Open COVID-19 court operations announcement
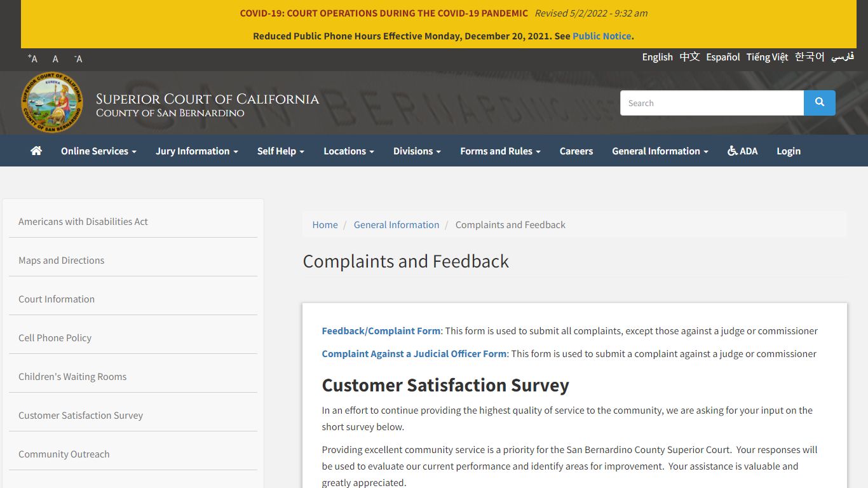 point(384,13)
